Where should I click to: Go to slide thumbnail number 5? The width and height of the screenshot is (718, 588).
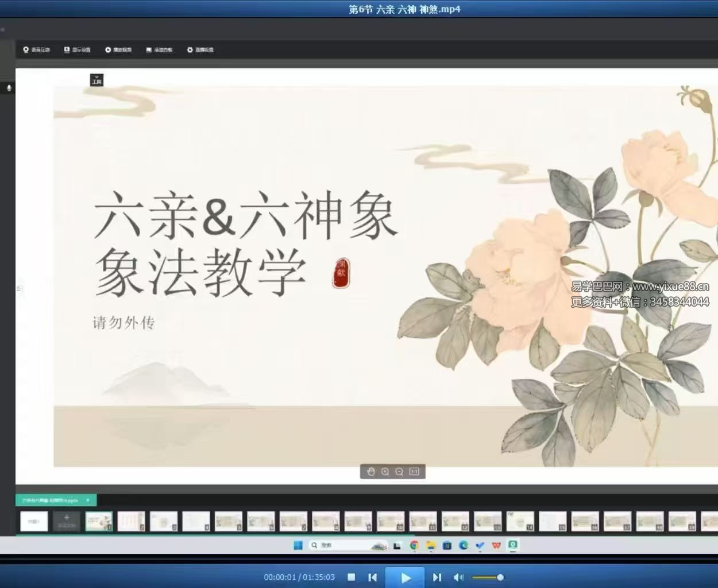pos(229,521)
